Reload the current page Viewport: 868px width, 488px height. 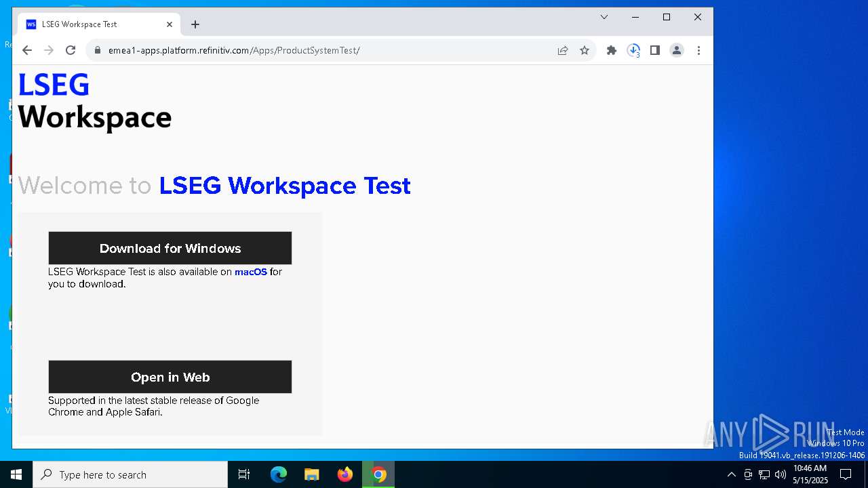pyautogui.click(x=71, y=50)
